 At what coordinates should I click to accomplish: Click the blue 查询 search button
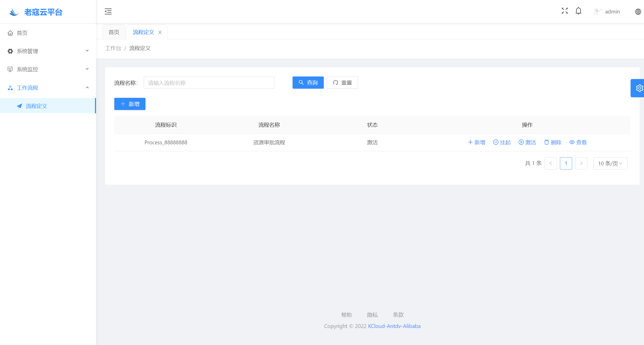click(308, 83)
